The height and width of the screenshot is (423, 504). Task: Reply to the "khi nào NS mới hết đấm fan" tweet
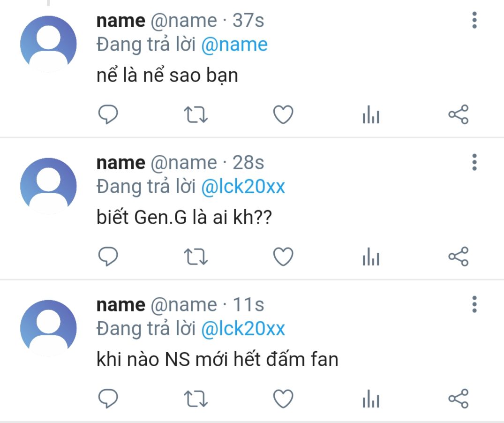[x=108, y=399]
